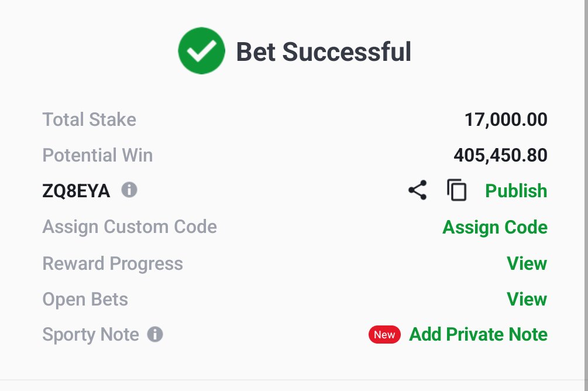
Task: Open info icon next to ZQ8EYA code
Action: (129, 190)
